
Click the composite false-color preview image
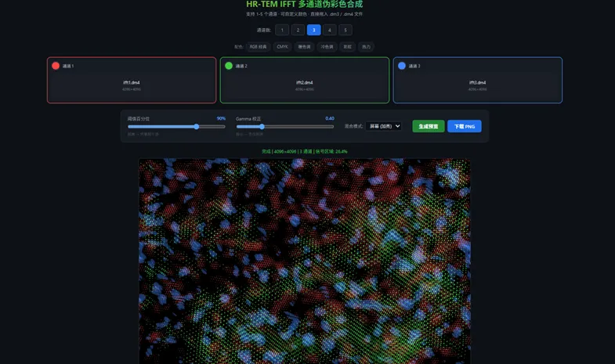point(305,261)
